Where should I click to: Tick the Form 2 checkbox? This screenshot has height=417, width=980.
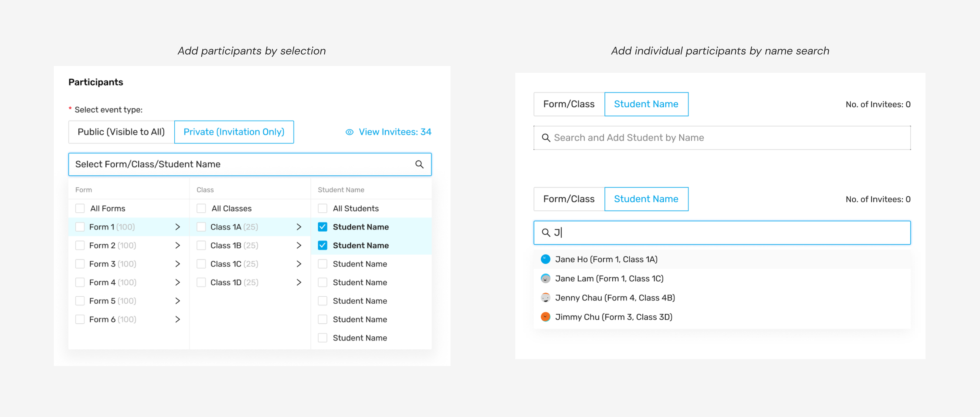[80, 245]
